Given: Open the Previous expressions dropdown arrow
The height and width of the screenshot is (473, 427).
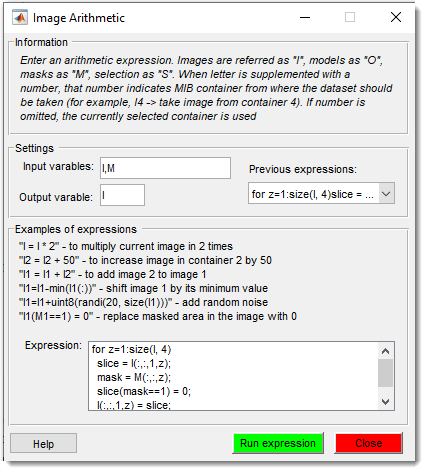Looking at the screenshot, I should coord(386,194).
